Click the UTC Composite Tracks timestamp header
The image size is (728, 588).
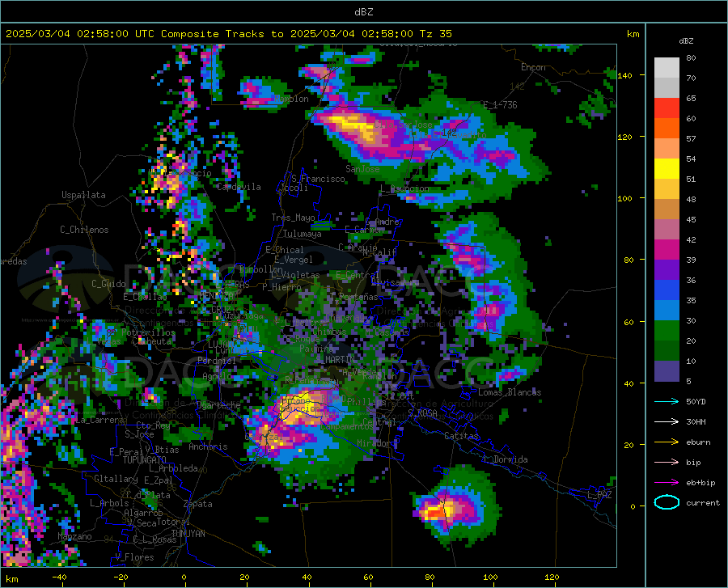tap(228, 34)
